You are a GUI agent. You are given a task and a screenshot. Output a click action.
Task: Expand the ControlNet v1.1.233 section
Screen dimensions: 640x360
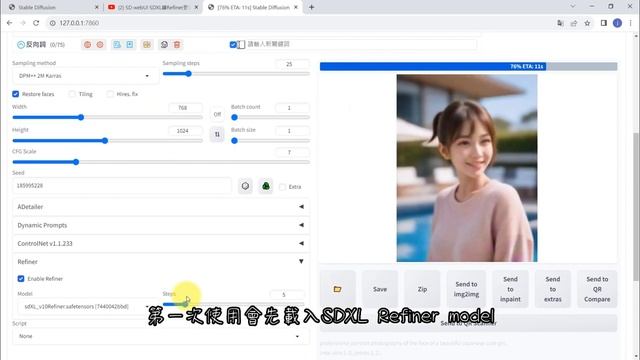tap(160, 244)
